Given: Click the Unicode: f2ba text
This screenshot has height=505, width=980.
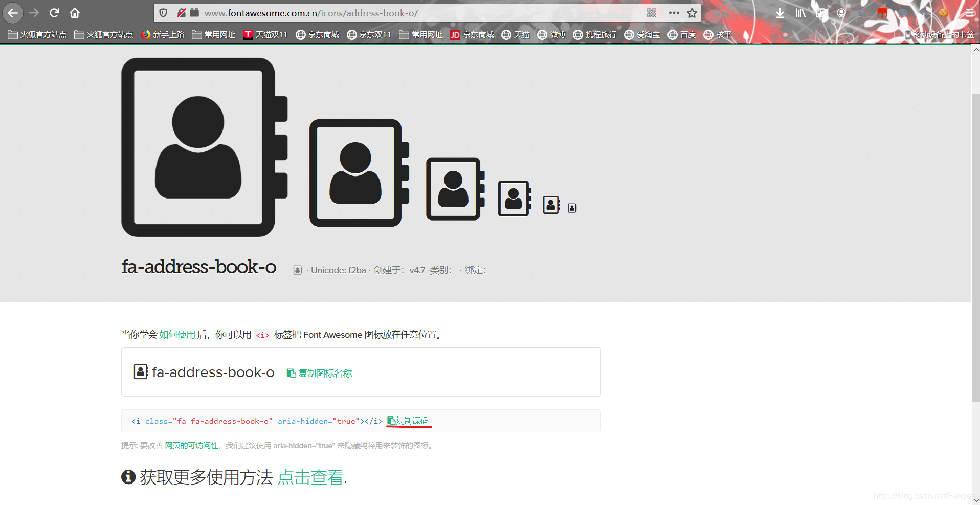Looking at the screenshot, I should (x=339, y=270).
